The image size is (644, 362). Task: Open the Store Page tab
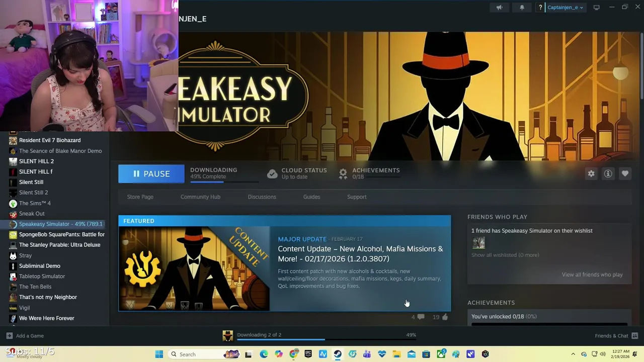140,197
